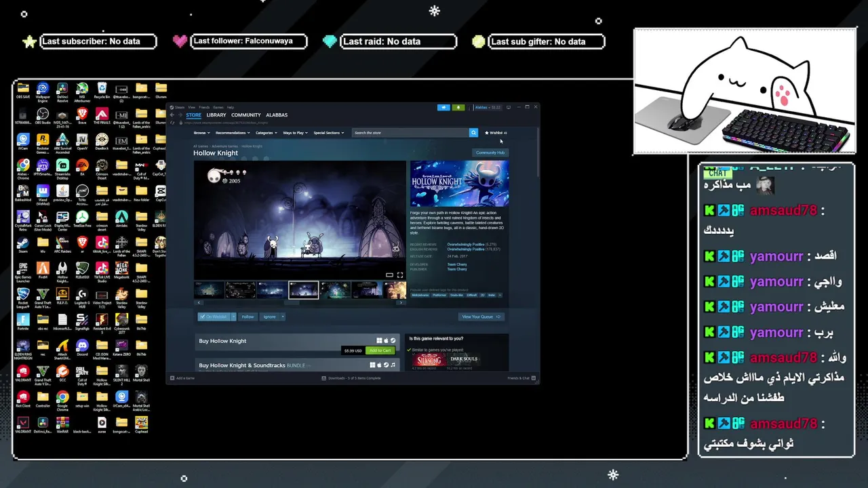Click Add to Cart for Hollow Knight
The image size is (868, 488).
(x=380, y=350)
